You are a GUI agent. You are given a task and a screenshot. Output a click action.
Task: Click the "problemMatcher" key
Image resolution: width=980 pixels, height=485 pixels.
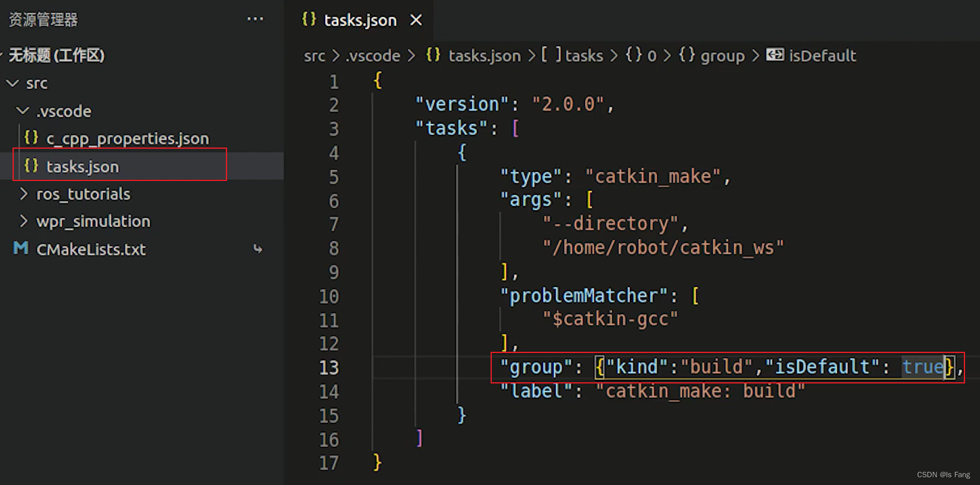click(584, 296)
